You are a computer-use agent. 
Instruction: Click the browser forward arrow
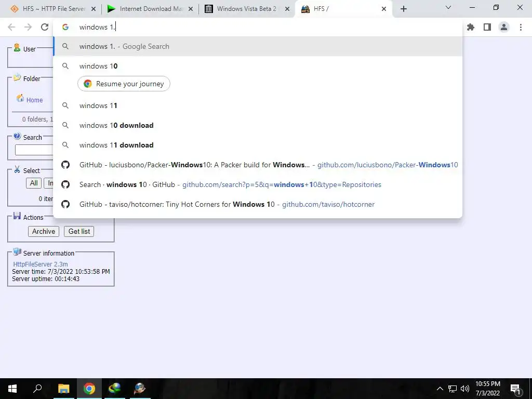pos(28,27)
